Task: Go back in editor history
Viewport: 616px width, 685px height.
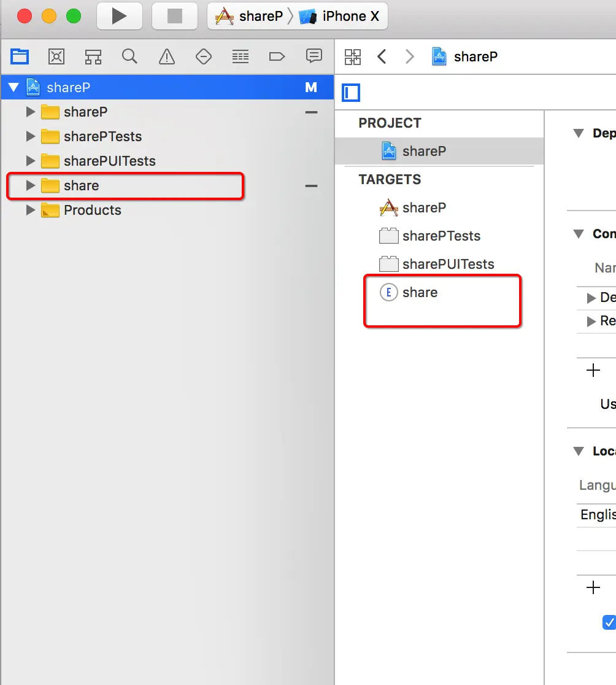Action: pyautogui.click(x=382, y=56)
